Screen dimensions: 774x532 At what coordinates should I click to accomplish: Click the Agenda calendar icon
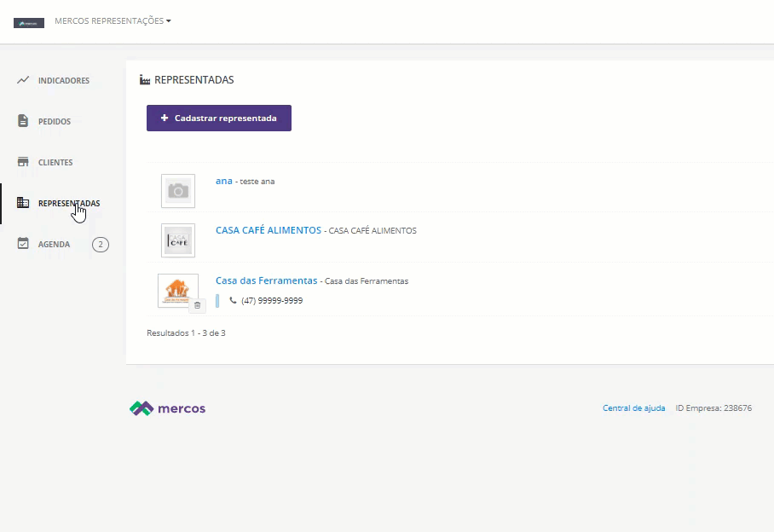pyautogui.click(x=23, y=244)
